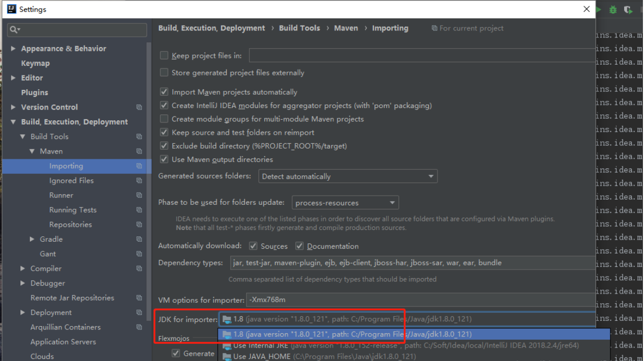Close the Settings dialog

tap(587, 9)
